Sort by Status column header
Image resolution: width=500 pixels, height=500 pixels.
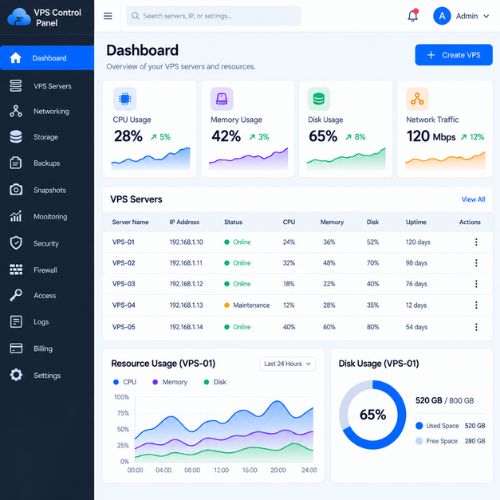coord(233,222)
